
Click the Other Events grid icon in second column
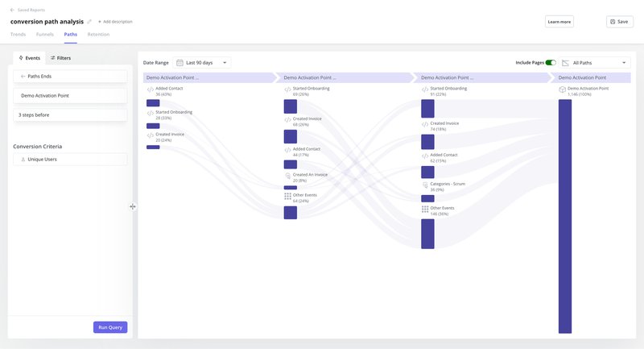point(287,196)
